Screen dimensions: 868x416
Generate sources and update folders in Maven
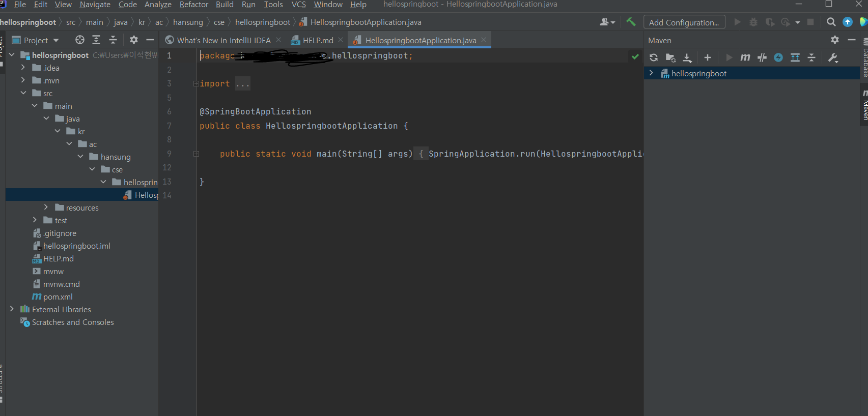670,57
